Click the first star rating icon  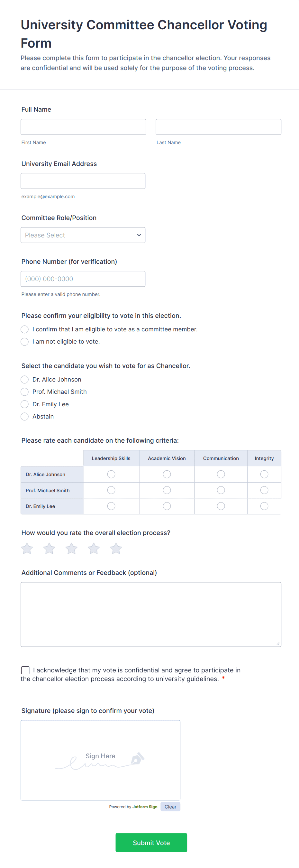pyautogui.click(x=27, y=548)
